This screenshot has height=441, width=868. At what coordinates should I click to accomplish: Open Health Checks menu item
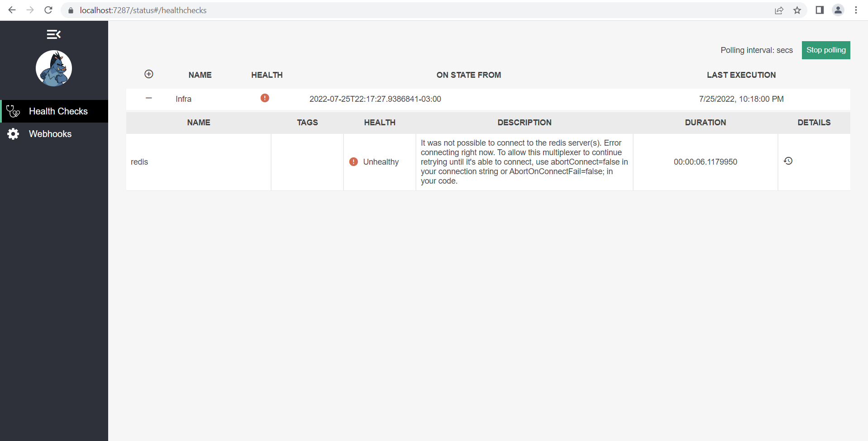pos(58,111)
